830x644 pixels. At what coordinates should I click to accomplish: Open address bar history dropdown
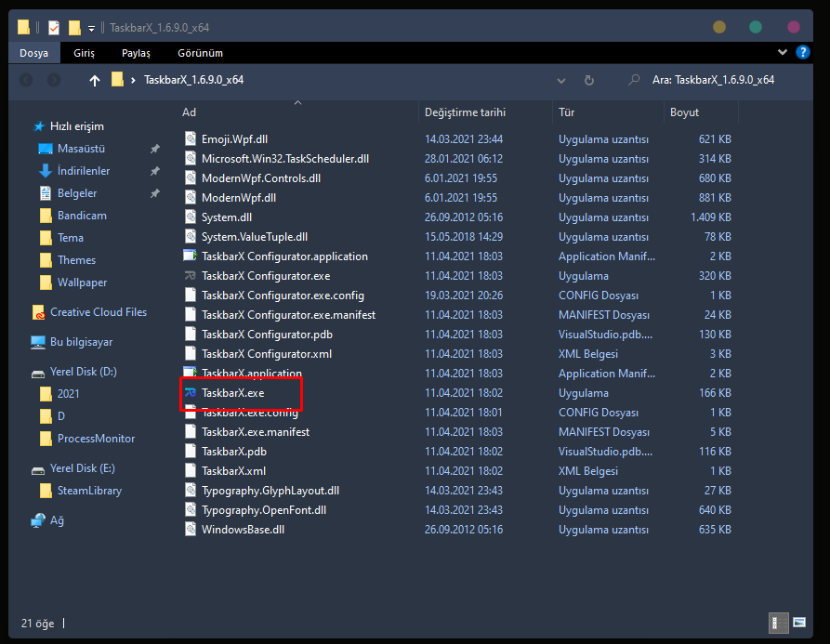tap(561, 81)
